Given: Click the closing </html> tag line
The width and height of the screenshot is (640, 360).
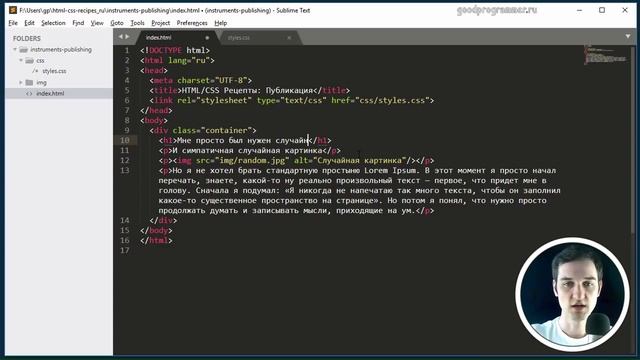Looking at the screenshot, I should (x=156, y=240).
